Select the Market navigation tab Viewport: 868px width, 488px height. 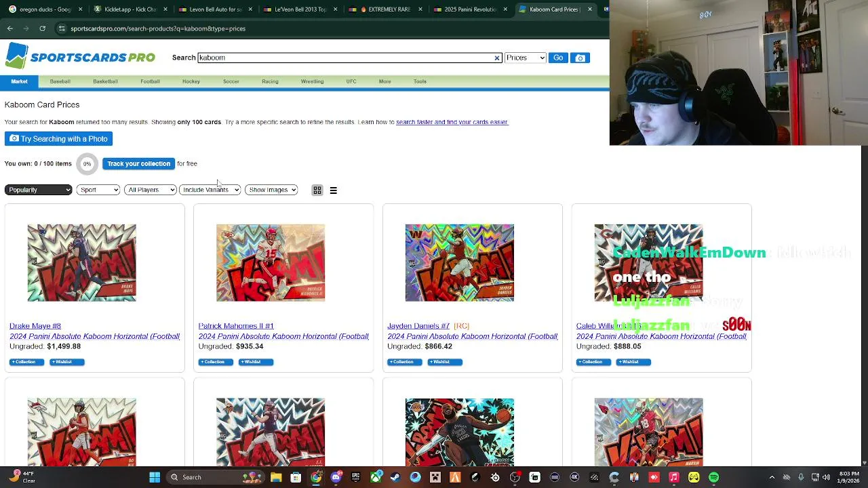tap(19, 81)
